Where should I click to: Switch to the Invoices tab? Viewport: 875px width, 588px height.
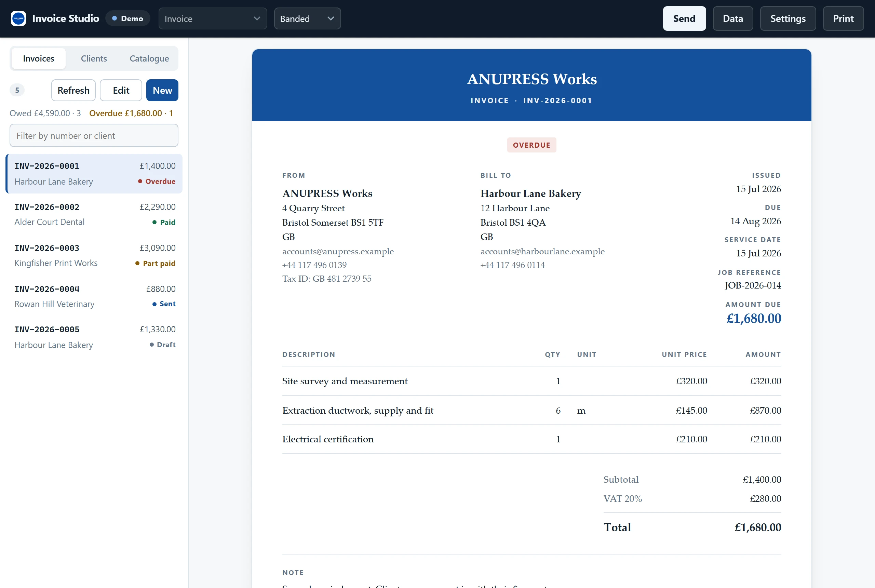coord(39,58)
